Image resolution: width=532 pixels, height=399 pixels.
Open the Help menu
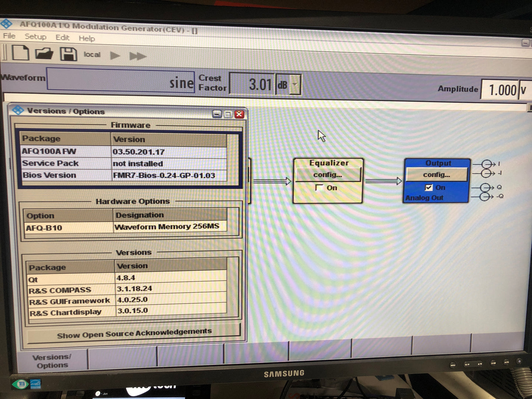(x=87, y=38)
